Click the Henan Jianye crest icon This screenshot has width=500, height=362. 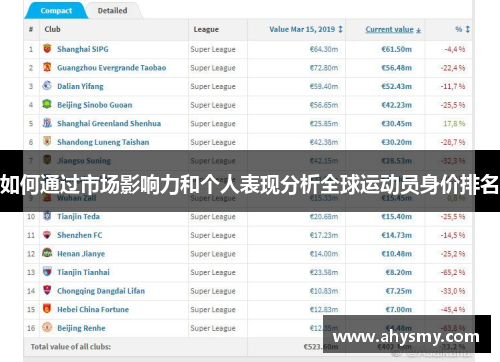click(47, 253)
